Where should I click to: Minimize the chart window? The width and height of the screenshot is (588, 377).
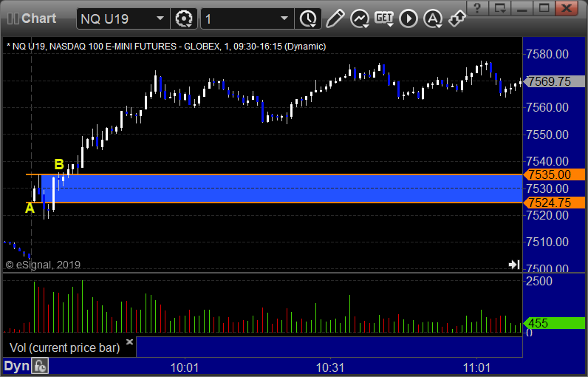(x=522, y=8)
